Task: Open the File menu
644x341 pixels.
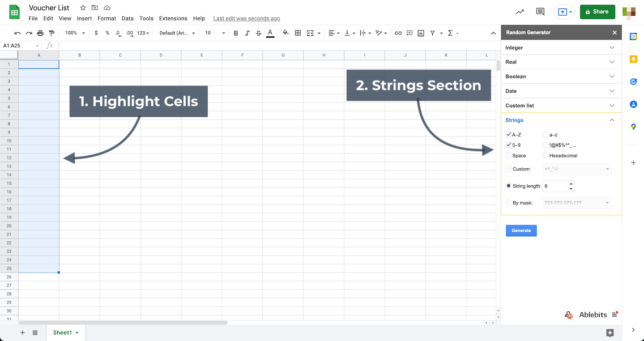Action: coord(33,18)
